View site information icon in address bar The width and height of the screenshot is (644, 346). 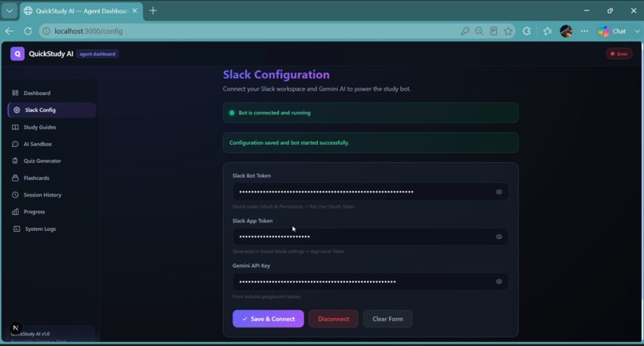click(46, 31)
